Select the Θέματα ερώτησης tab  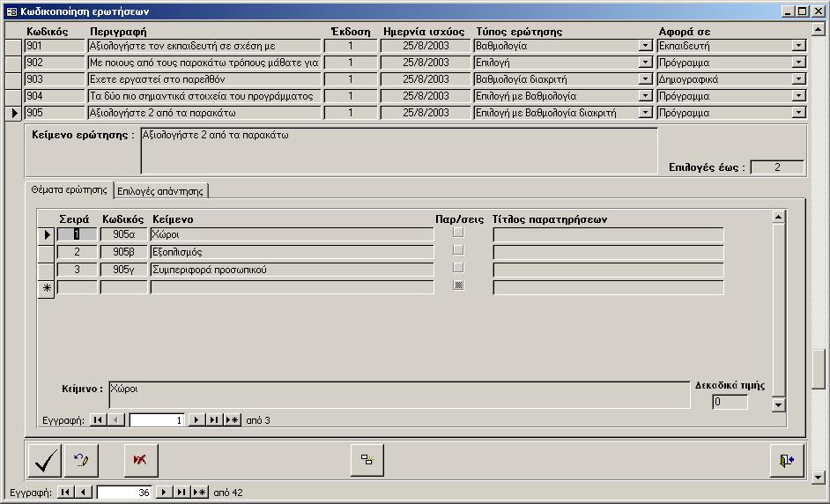69,189
